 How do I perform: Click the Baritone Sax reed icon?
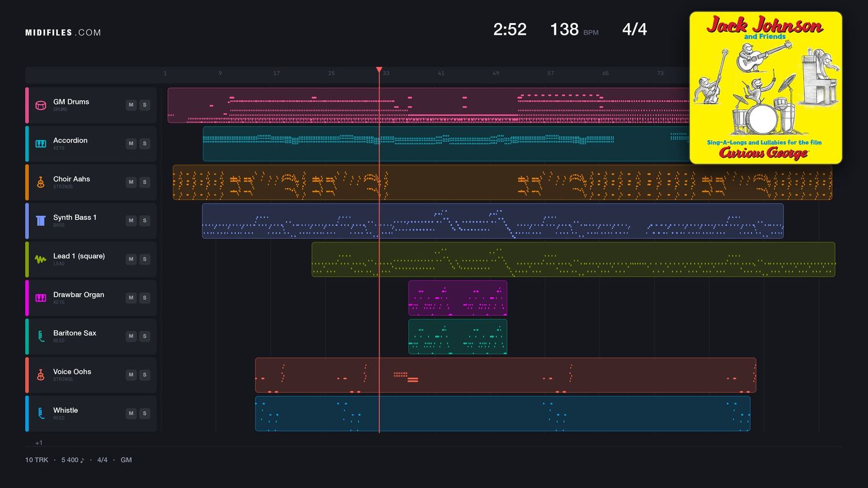pos(41,336)
